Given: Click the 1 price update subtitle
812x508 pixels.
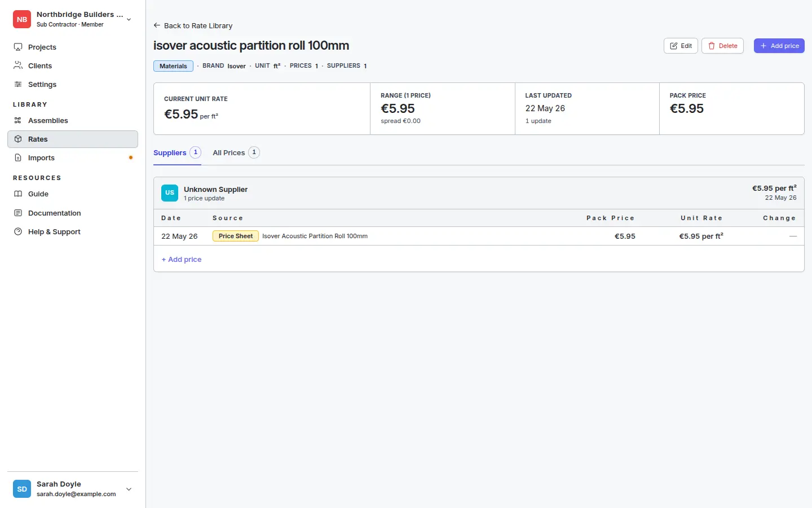Looking at the screenshot, I should 204,198.
